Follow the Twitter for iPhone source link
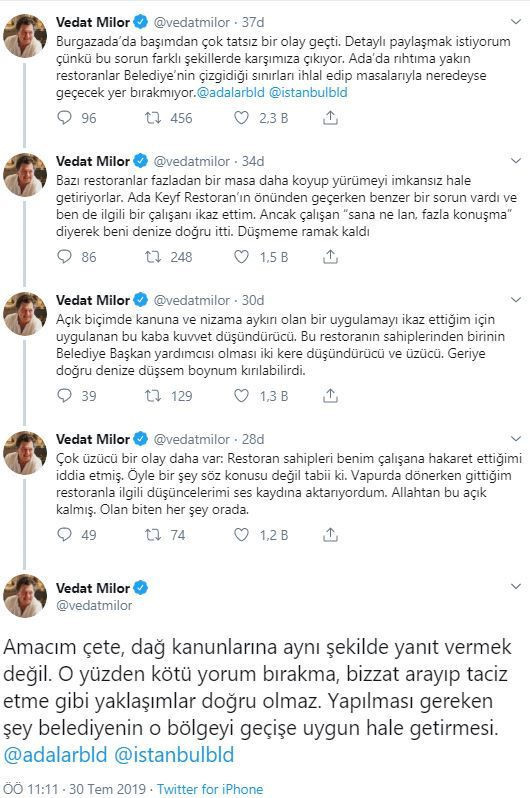Viewport: 530px width, 798px height. [x=210, y=789]
